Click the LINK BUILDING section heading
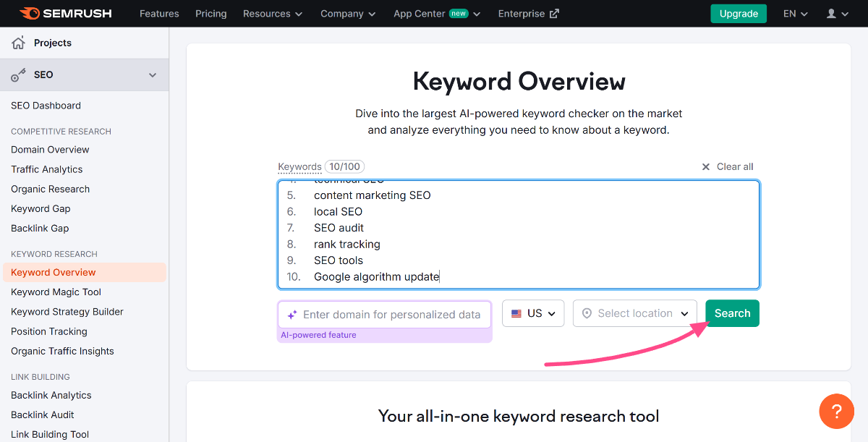 coord(41,377)
